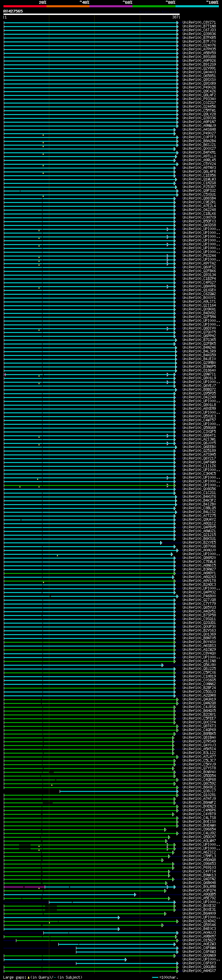222x980 pixels.
Task: Click UniRef100_Q8LAF2 label
Action: [199, 95]
